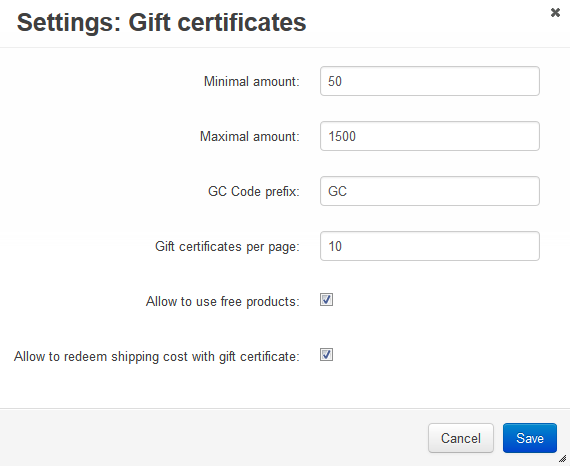Edit the GC Code prefix field

(430, 191)
